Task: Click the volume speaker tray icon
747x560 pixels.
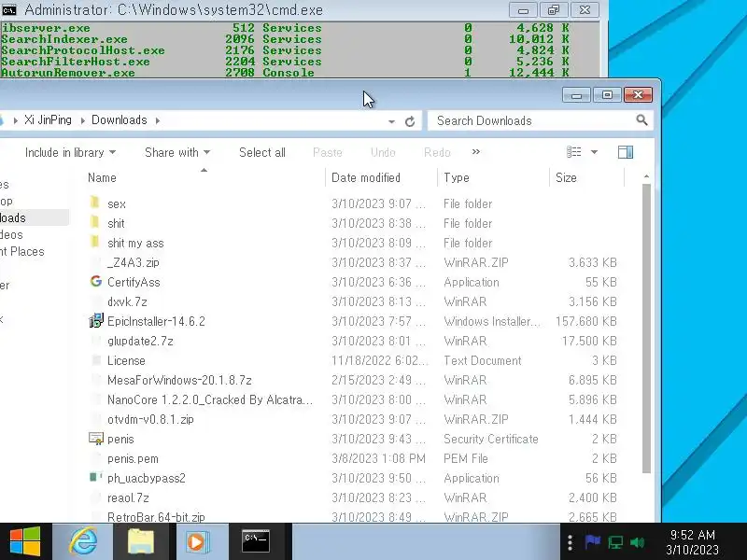Action: 637,542
